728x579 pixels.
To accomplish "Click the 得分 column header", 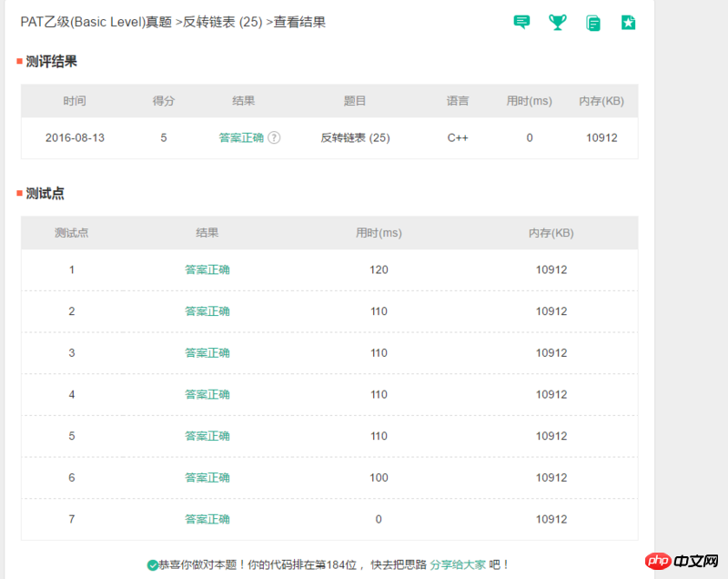I will point(164,101).
